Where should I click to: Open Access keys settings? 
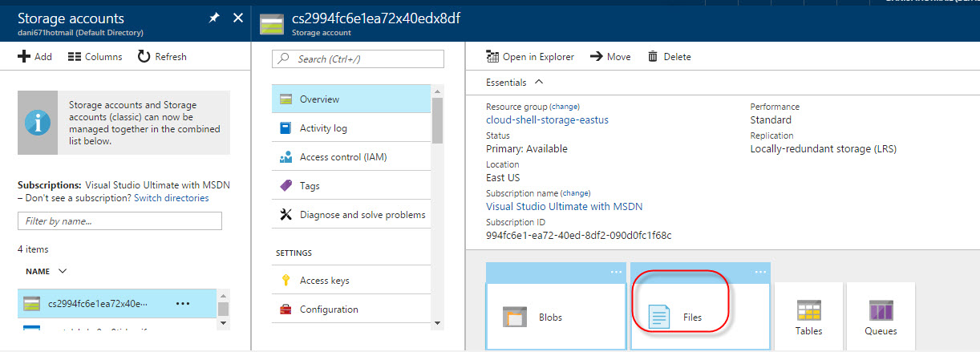[324, 281]
